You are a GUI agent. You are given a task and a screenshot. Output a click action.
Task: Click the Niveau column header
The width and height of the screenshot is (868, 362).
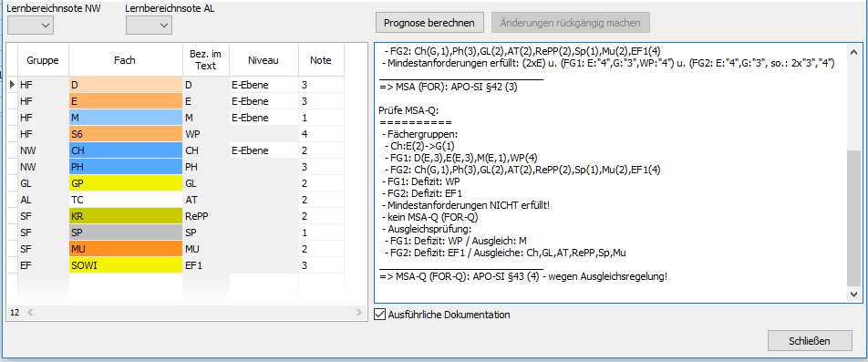[264, 60]
